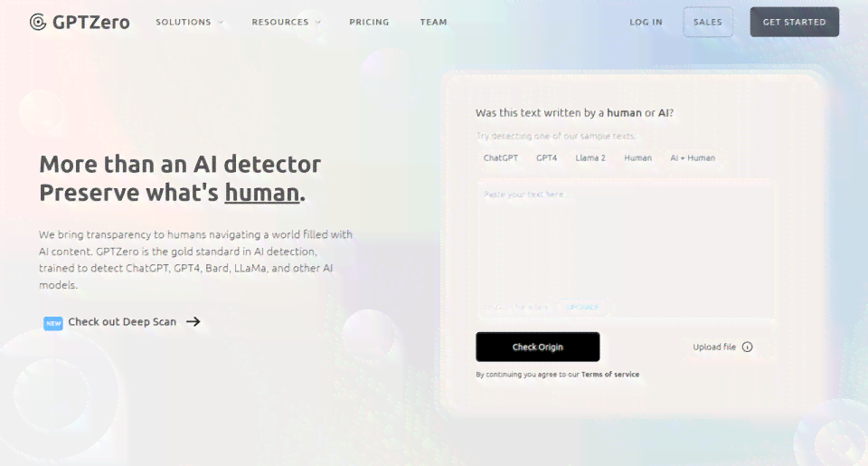Click the Get Started button
Image resolution: width=868 pixels, height=466 pixels.
point(795,22)
